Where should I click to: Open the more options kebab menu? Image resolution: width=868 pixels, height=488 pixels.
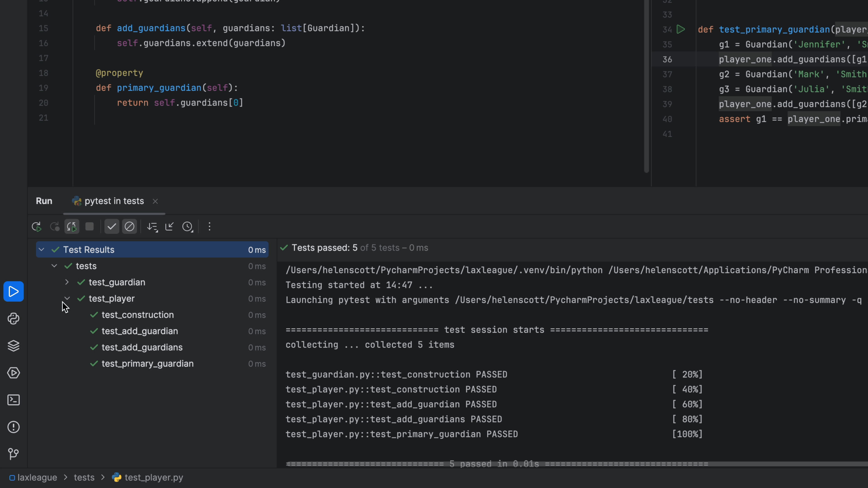click(209, 227)
